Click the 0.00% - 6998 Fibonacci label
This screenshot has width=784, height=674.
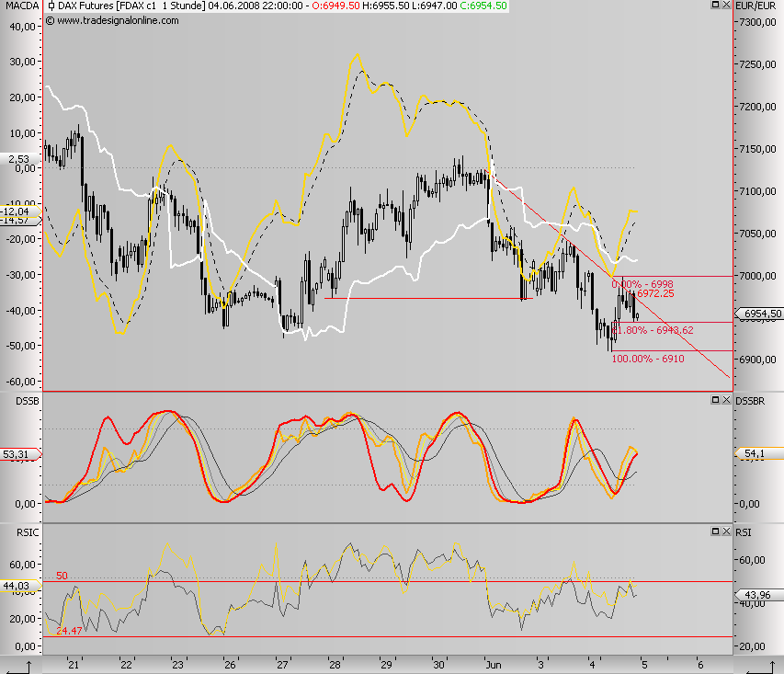pyautogui.click(x=642, y=284)
